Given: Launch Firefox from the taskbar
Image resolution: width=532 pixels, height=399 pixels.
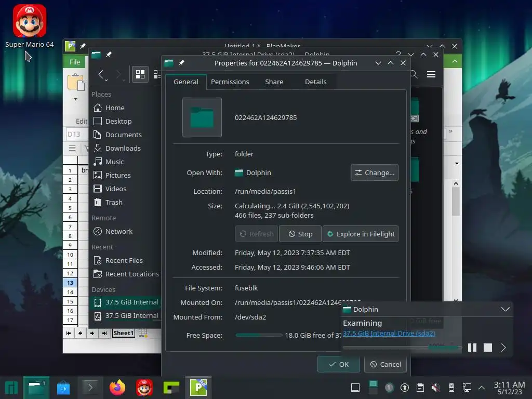Looking at the screenshot, I should coord(117,388).
